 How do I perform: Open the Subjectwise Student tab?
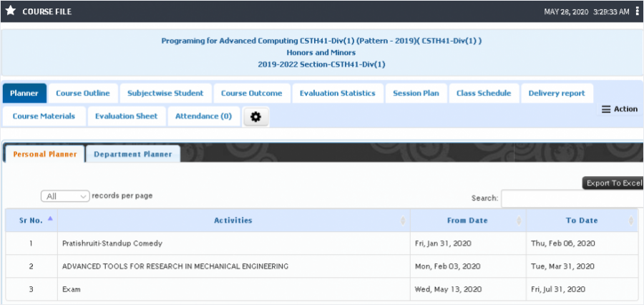pos(165,93)
